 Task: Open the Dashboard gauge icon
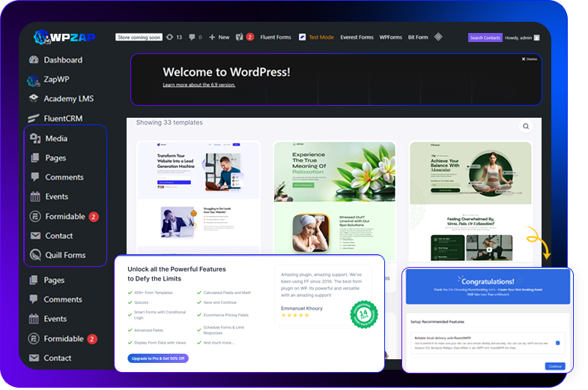pos(34,60)
